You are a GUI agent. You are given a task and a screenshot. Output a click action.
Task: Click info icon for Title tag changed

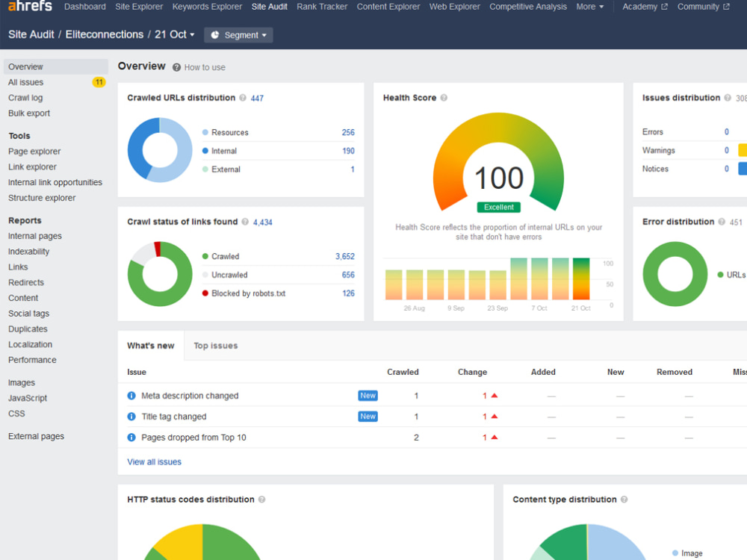click(x=131, y=417)
